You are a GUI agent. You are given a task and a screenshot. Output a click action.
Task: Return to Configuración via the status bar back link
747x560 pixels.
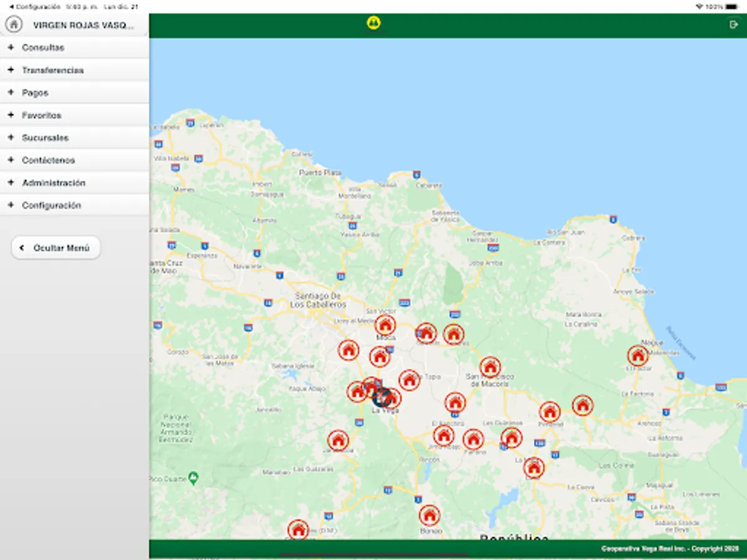point(34,6)
